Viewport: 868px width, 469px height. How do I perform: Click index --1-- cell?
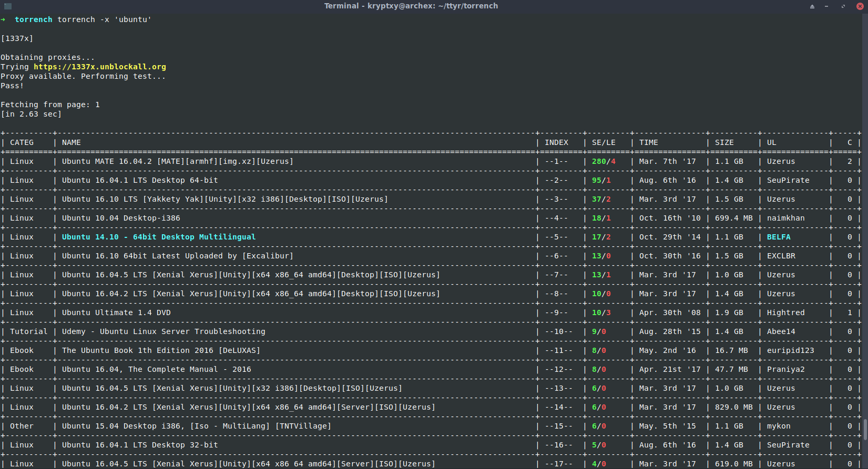click(x=557, y=161)
